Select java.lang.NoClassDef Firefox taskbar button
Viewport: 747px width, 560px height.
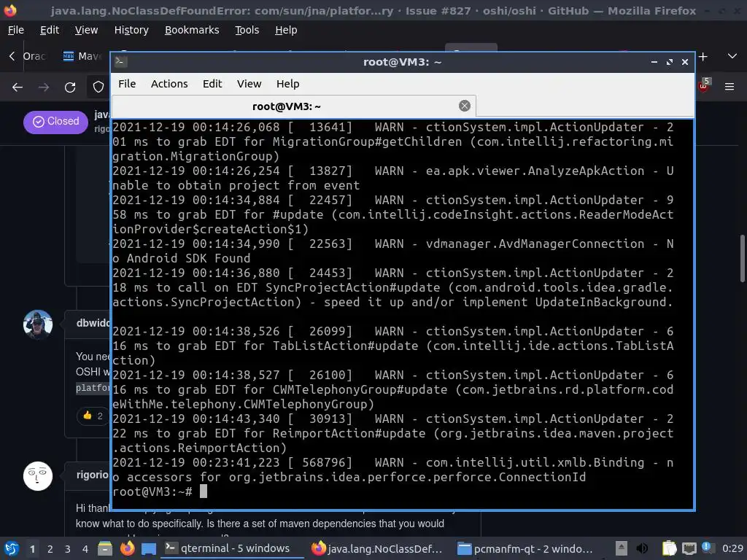point(377,548)
